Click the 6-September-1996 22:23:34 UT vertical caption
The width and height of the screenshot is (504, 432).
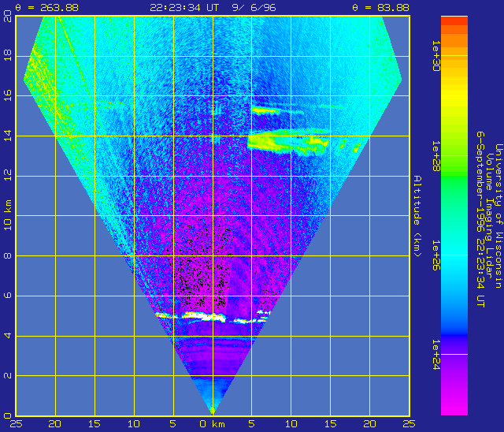pos(480,219)
